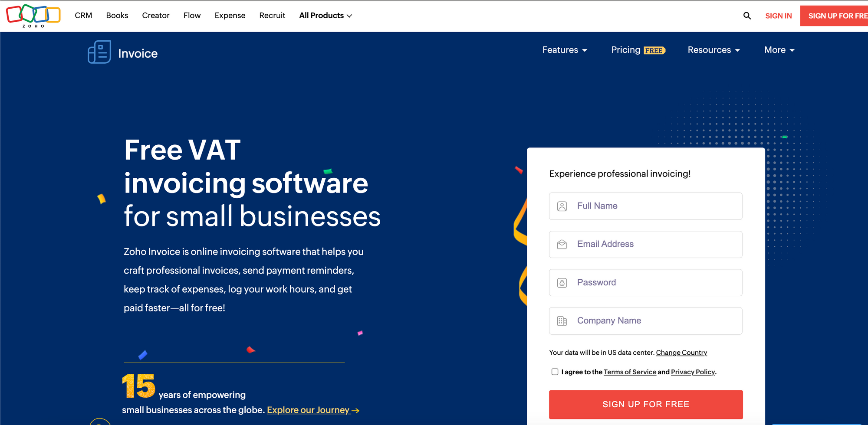Screen dimensions: 868x425
Task: Open the search magnifier icon
Action: tap(747, 16)
